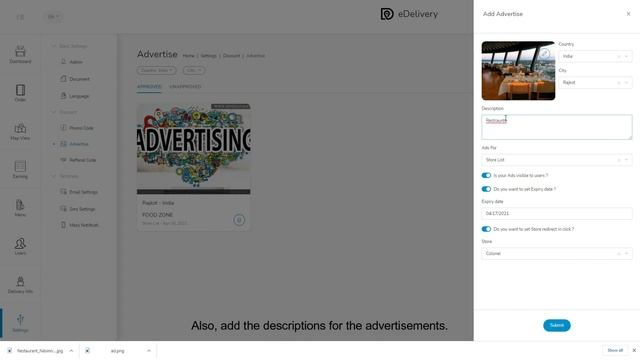Close the Add Advertise panel
The height and width of the screenshot is (360, 640).
[629, 14]
